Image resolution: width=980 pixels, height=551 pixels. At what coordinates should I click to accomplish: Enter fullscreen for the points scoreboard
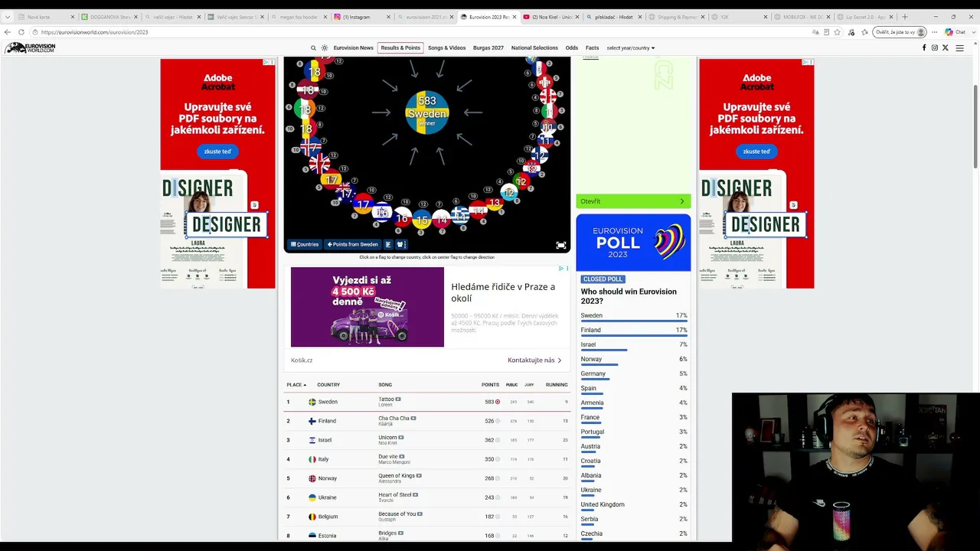[561, 245]
